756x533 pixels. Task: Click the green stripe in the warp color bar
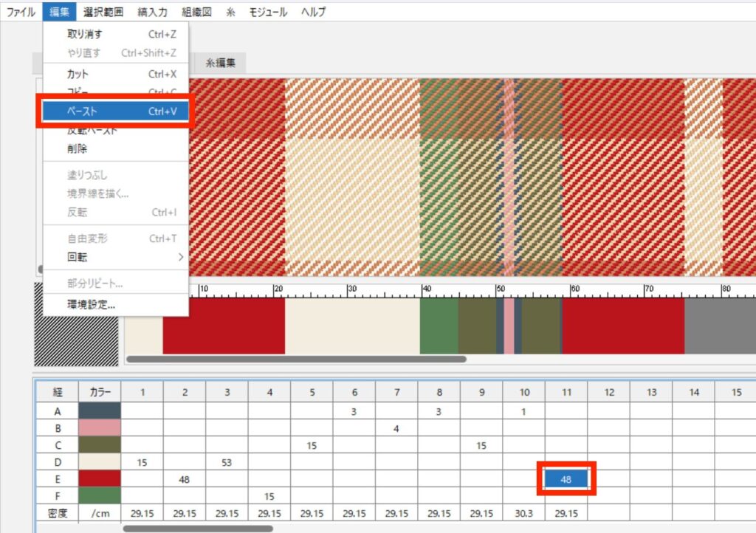click(x=439, y=326)
